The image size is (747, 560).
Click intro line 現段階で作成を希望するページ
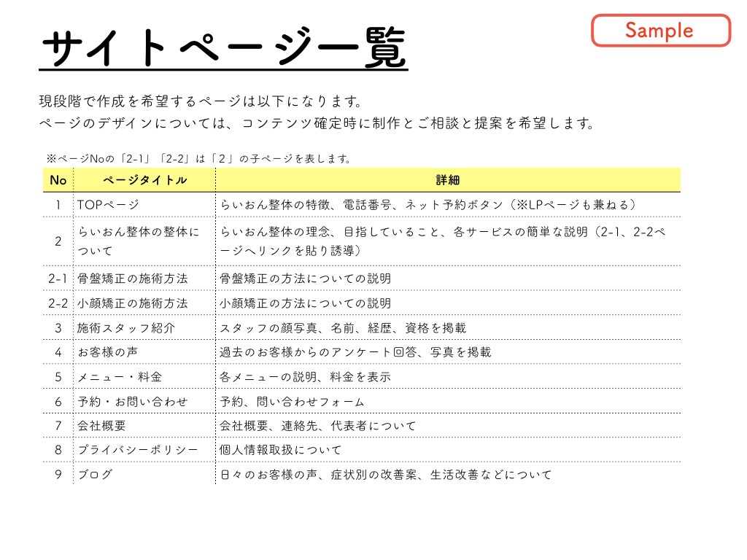click(201, 101)
